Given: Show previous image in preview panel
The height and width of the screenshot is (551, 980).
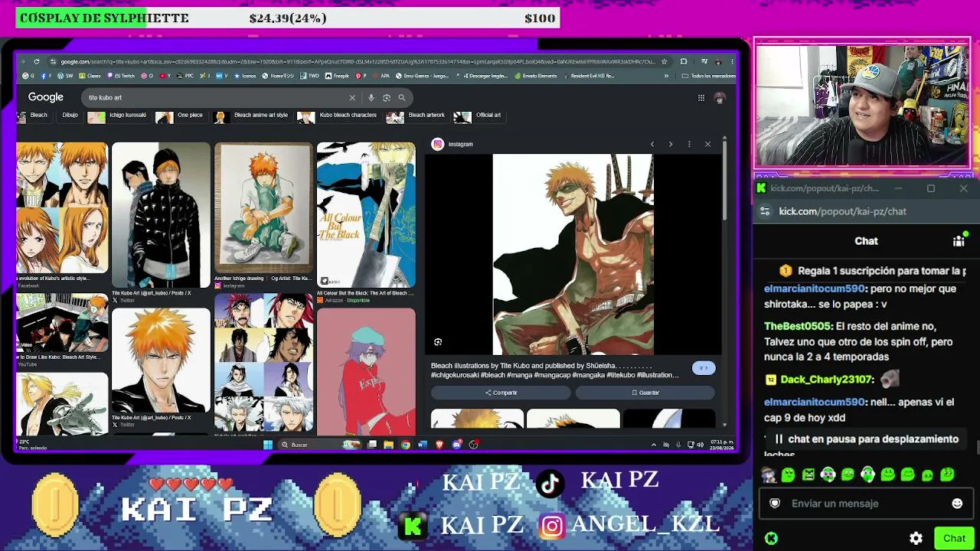Looking at the screenshot, I should click(652, 144).
